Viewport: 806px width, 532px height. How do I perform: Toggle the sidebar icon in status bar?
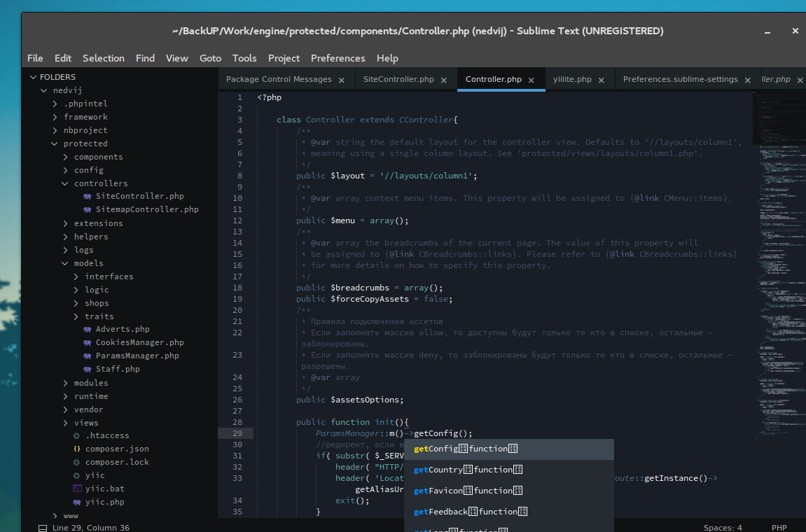(x=43, y=528)
